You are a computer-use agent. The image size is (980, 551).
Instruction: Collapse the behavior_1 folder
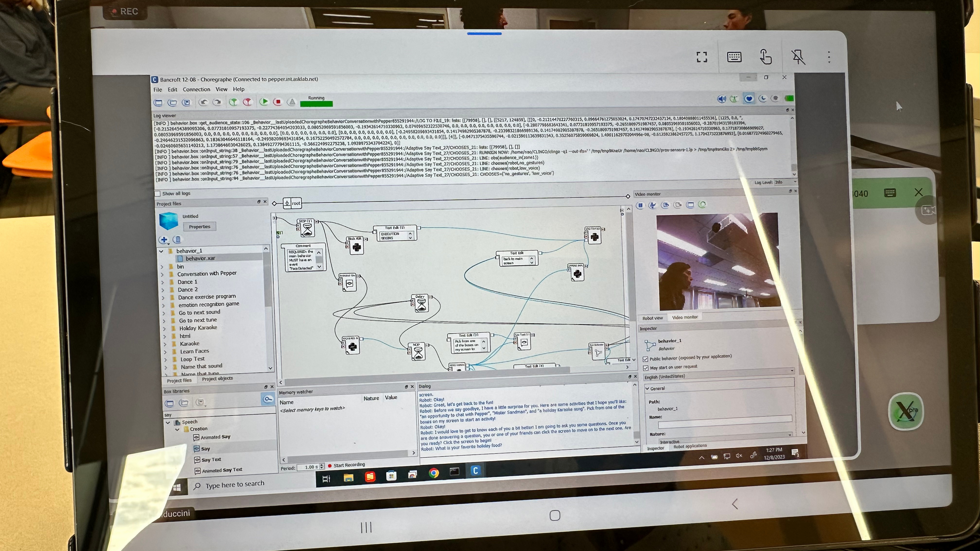(x=161, y=251)
